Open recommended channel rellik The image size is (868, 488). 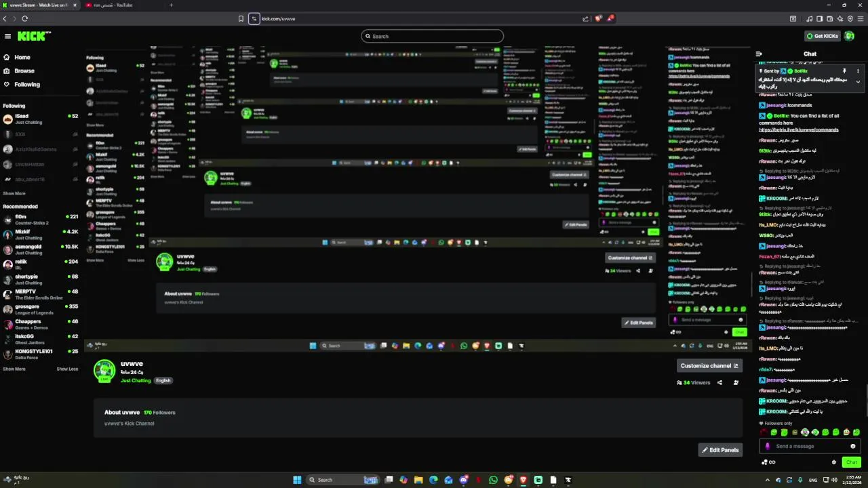click(x=41, y=264)
